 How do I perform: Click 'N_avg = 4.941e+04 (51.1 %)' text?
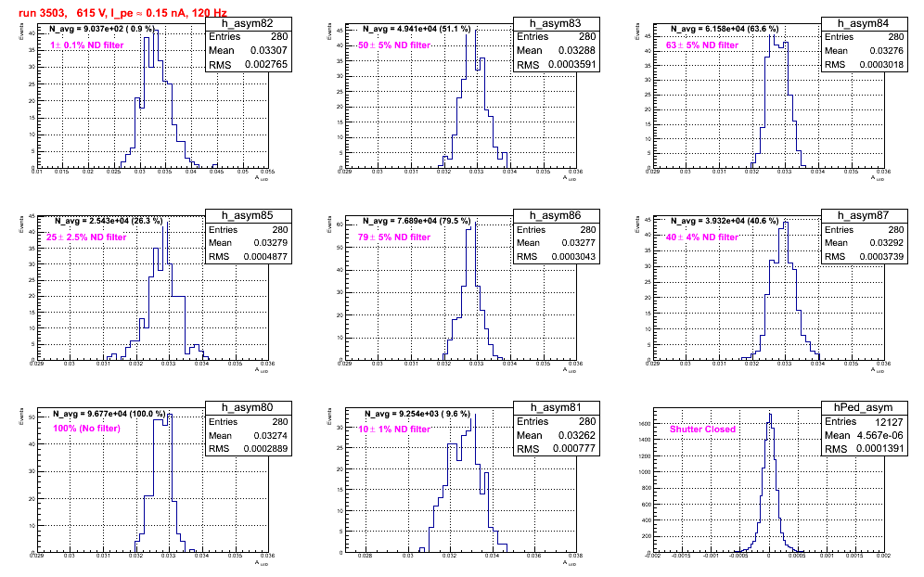click(x=417, y=29)
